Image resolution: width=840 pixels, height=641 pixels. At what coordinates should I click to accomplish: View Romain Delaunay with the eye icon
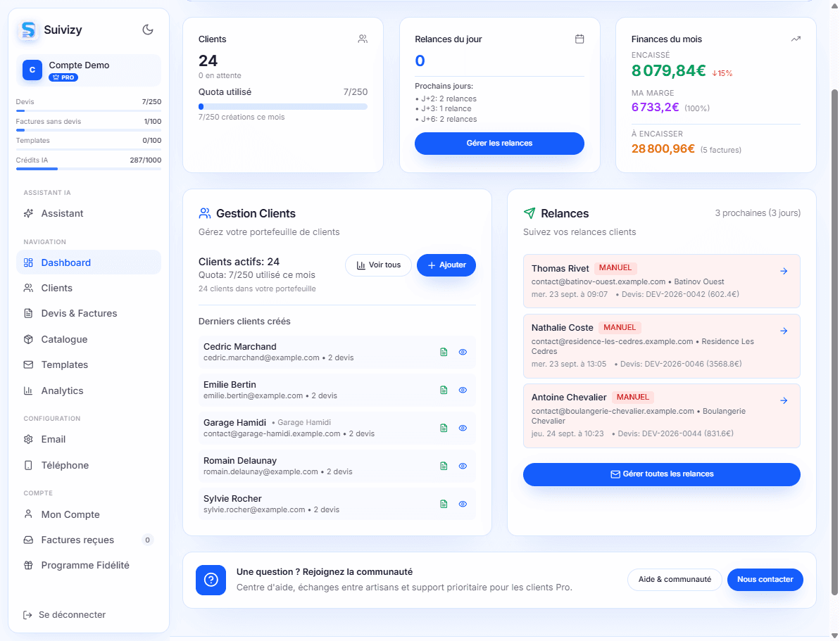coord(463,466)
